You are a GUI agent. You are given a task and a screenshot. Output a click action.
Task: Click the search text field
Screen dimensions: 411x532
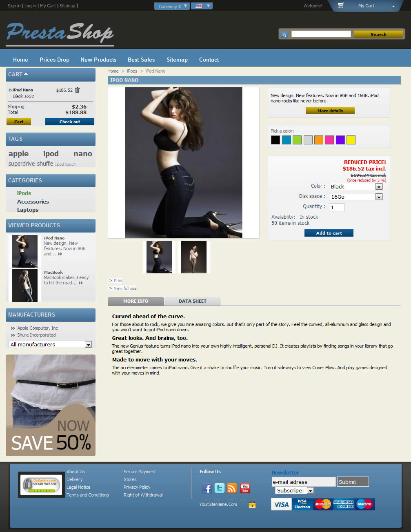point(321,34)
